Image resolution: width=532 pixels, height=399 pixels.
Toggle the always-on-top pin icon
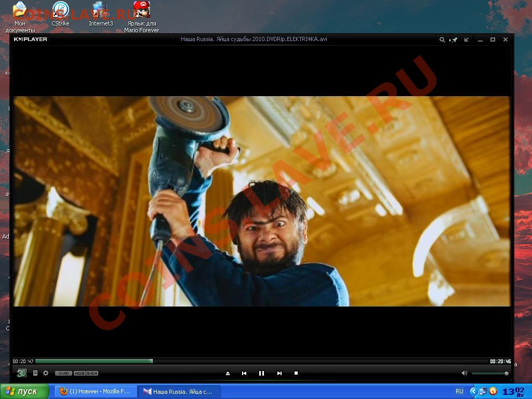click(454, 39)
